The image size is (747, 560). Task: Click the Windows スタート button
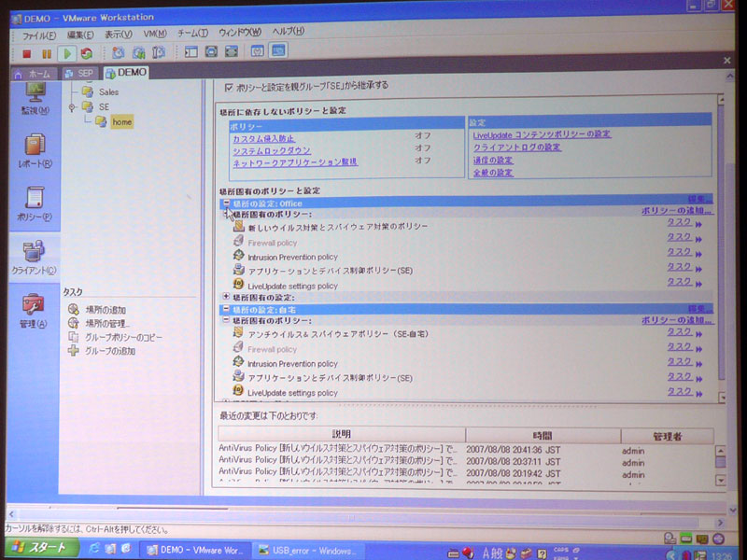tap(41, 548)
